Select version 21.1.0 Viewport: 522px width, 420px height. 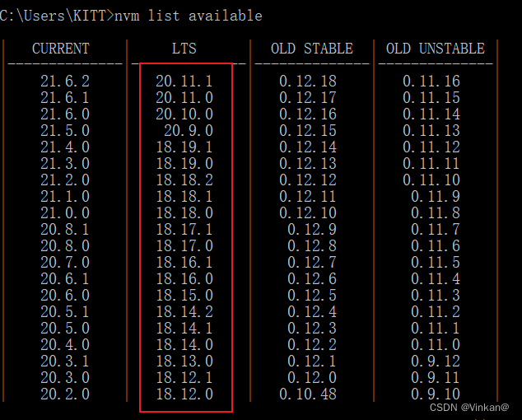coord(65,197)
